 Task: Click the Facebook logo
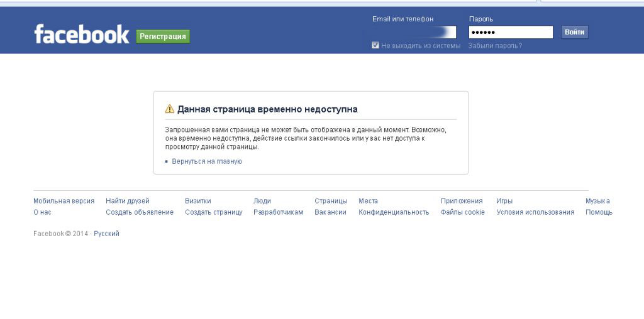pos(81,35)
